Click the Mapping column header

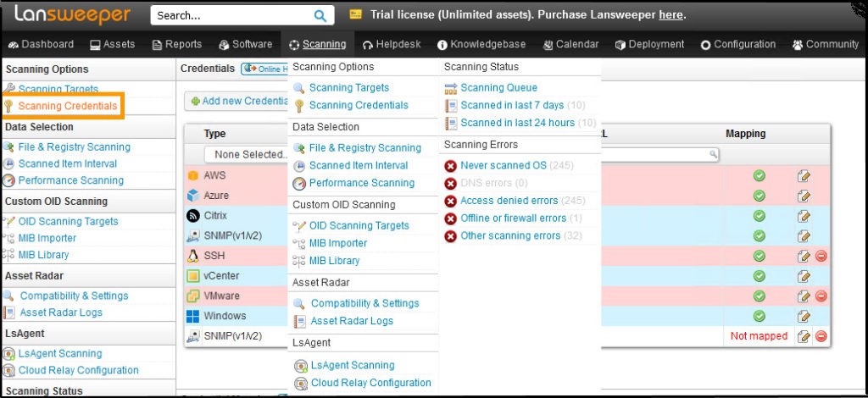tap(746, 134)
